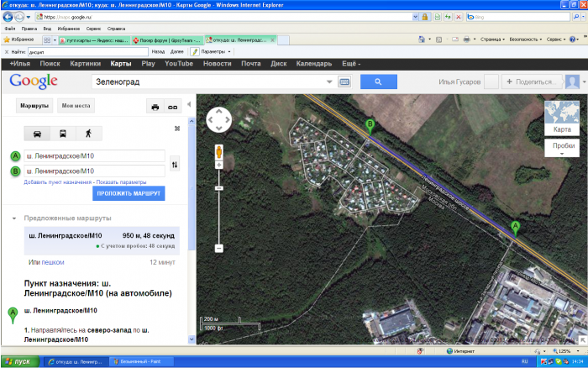Click the IE help question mark
588x368 pixels.
click(572, 39)
